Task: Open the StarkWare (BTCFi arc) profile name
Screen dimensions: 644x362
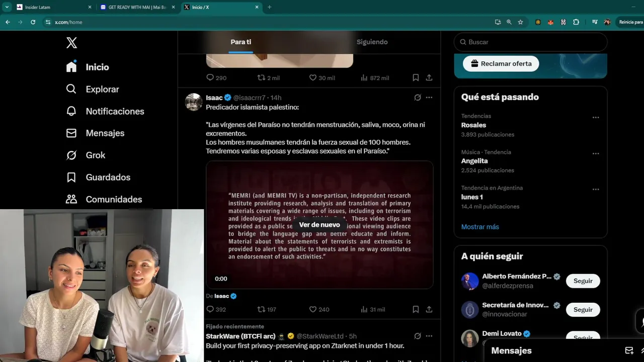Action: pos(240,336)
